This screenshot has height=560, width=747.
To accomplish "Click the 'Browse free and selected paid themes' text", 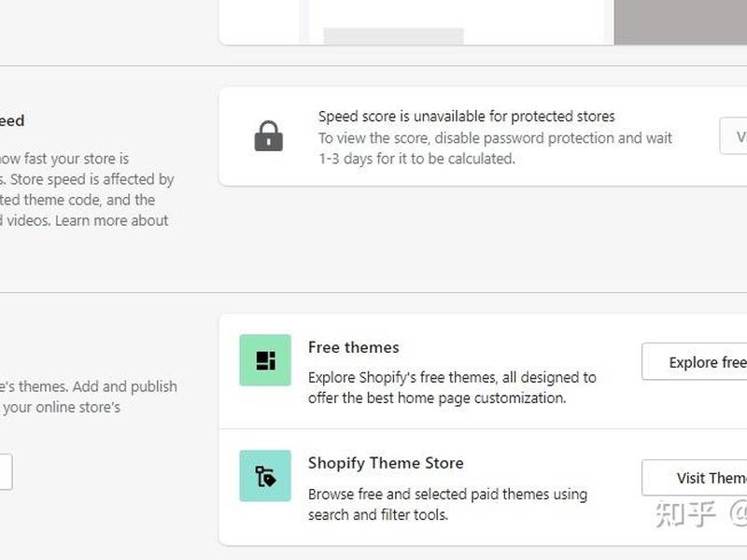I will (x=447, y=504).
